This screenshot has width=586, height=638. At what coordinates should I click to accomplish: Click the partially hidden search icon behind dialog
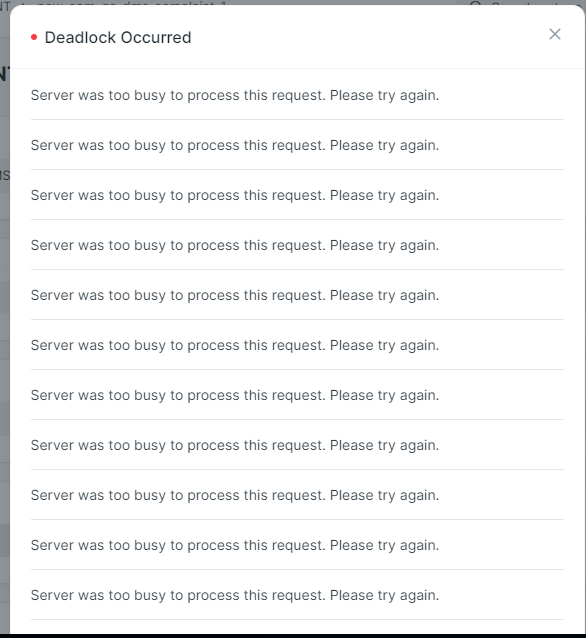[475, 3]
